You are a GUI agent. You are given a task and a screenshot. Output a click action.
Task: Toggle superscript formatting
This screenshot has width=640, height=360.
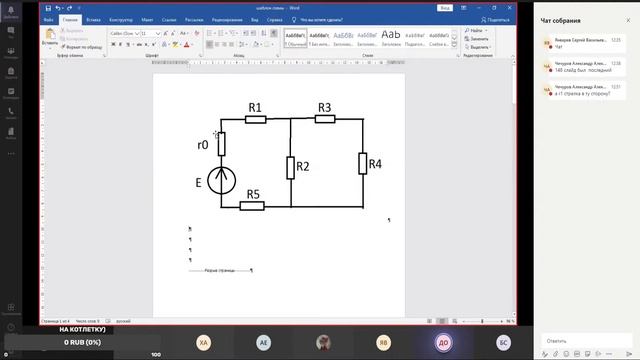pos(154,44)
